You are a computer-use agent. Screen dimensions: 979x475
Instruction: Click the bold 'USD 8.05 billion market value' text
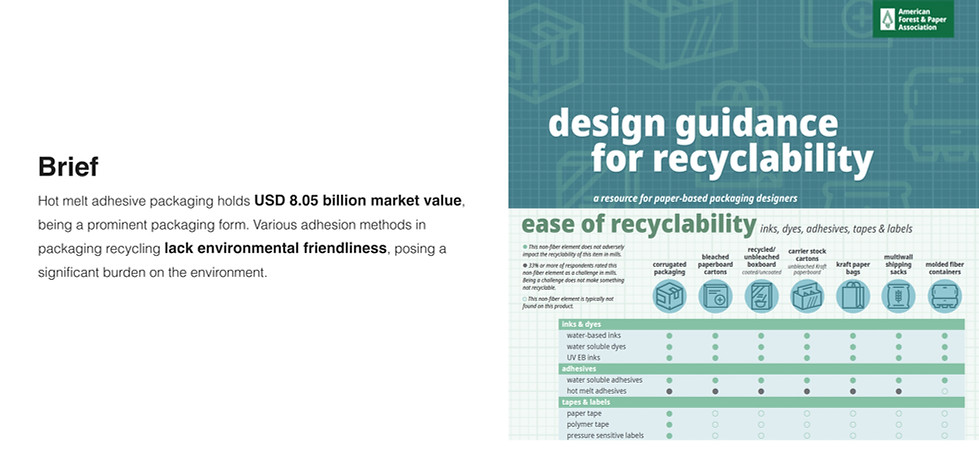(358, 201)
